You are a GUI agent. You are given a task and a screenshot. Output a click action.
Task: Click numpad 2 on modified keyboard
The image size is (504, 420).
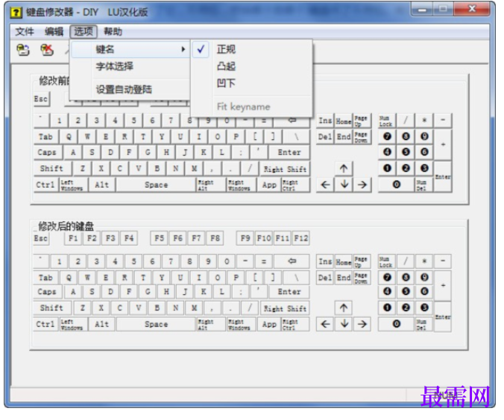click(x=406, y=308)
